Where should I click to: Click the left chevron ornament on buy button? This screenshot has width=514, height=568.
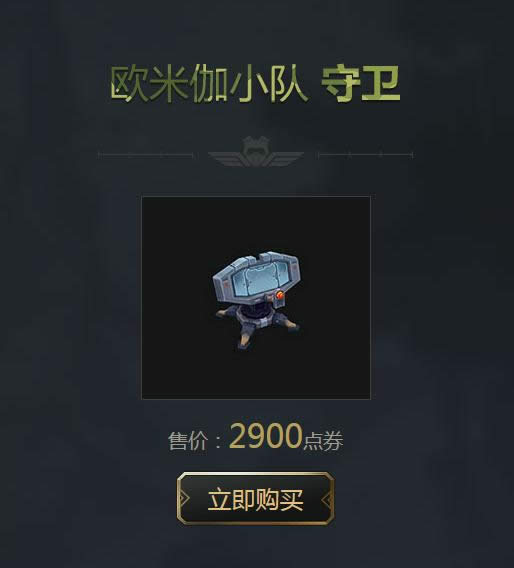point(184,499)
